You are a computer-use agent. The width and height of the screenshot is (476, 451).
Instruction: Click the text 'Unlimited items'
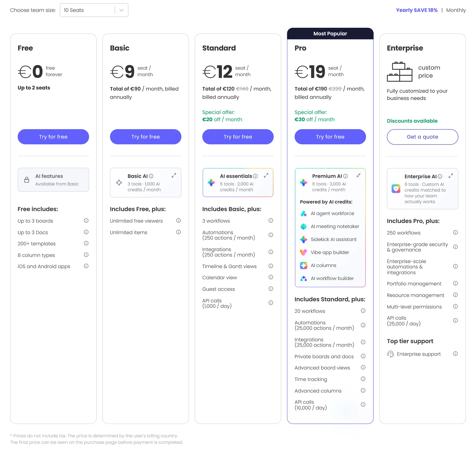(x=129, y=232)
